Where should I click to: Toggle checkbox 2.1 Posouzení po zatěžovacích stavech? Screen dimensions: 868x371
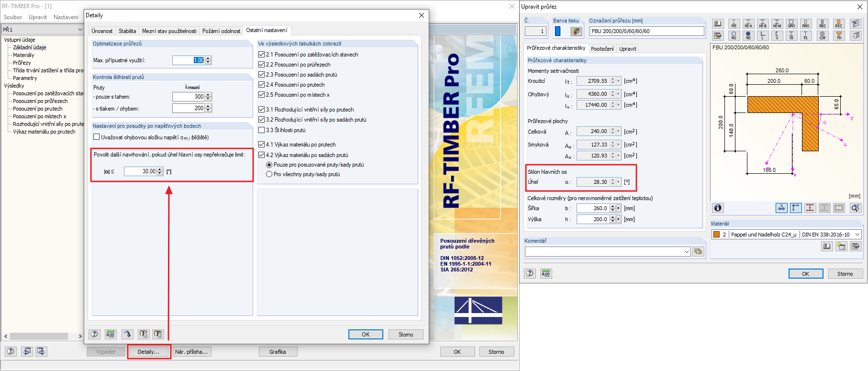click(261, 55)
